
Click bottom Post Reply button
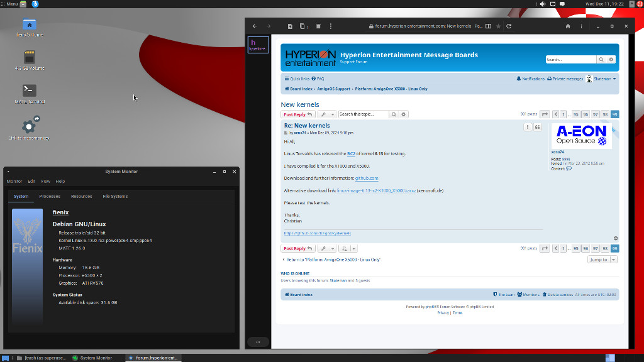coord(297,248)
